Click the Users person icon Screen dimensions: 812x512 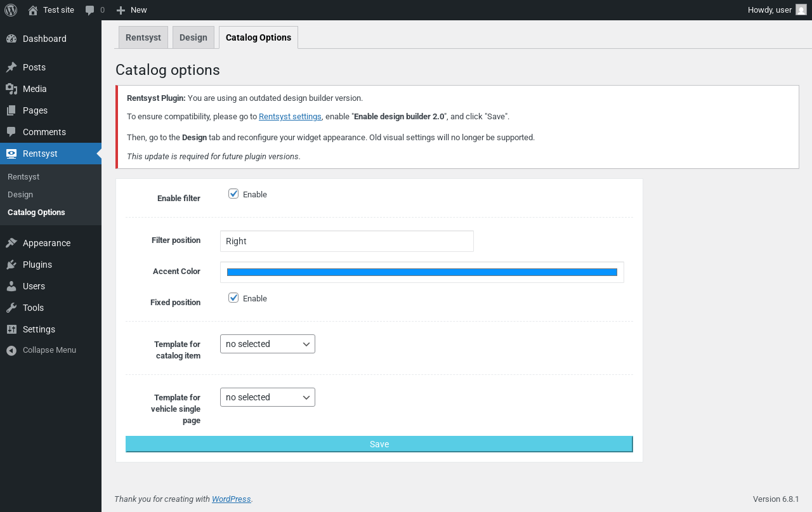click(11, 286)
